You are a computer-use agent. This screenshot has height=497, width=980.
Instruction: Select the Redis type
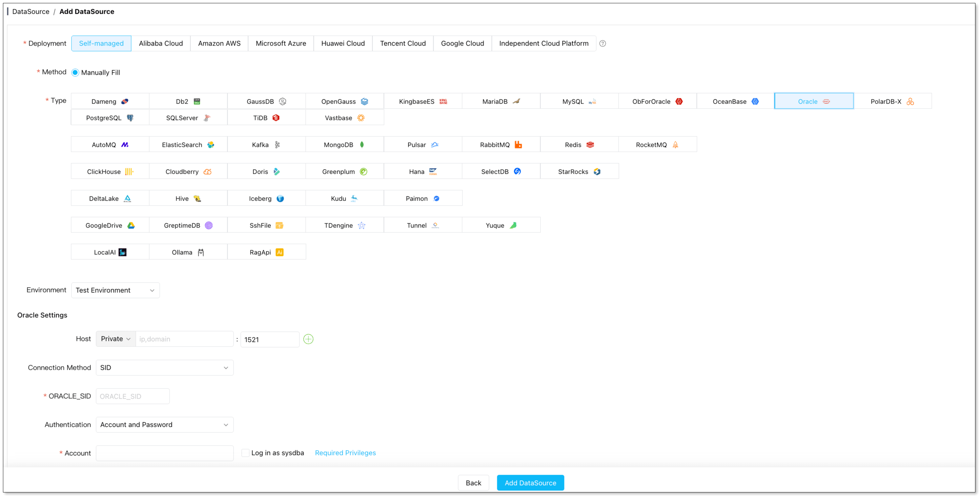(x=580, y=145)
